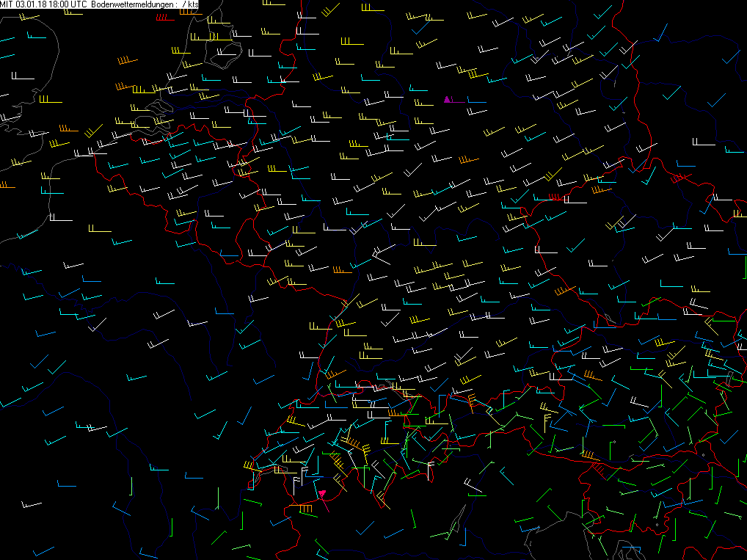Select the yellow wind barb just below the title text

pos(73,12)
